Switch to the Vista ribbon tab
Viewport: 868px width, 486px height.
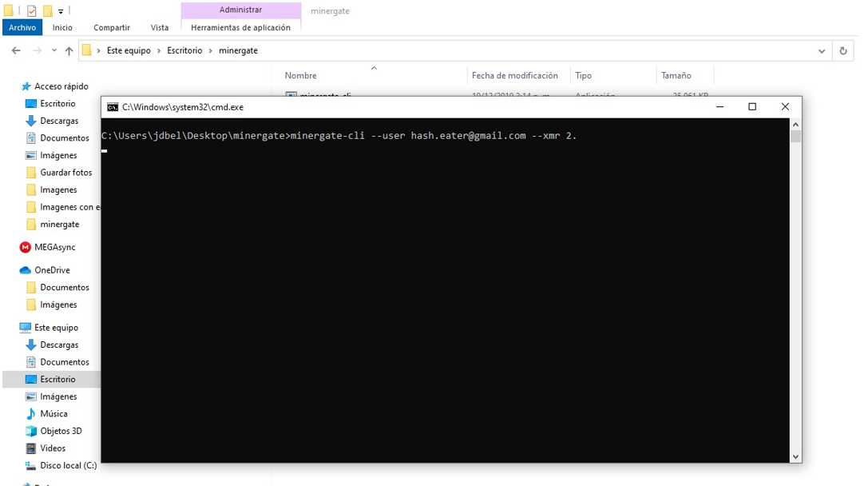tap(160, 27)
